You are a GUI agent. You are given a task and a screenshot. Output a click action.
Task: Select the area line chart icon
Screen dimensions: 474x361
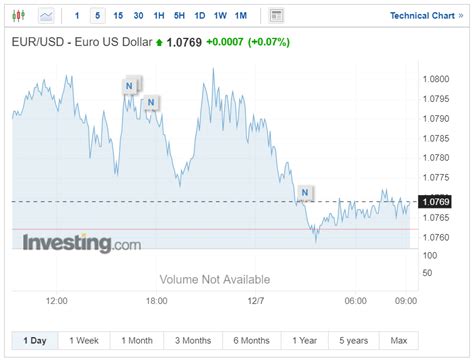point(46,16)
